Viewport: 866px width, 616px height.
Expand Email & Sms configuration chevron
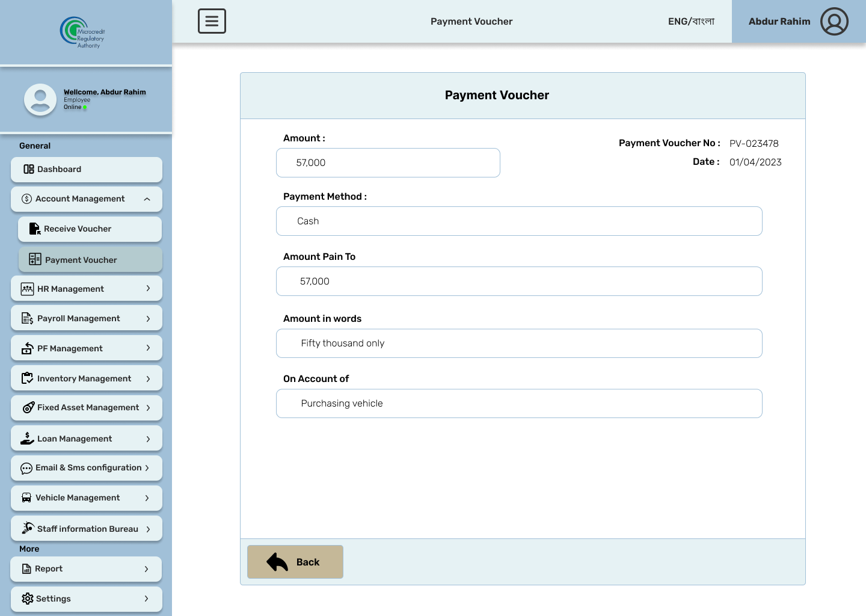click(147, 468)
